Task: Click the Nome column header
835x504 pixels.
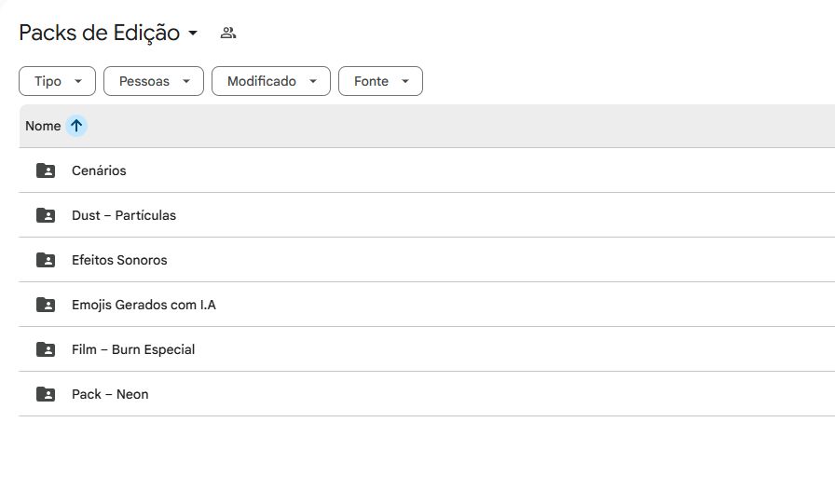Action: coord(43,126)
